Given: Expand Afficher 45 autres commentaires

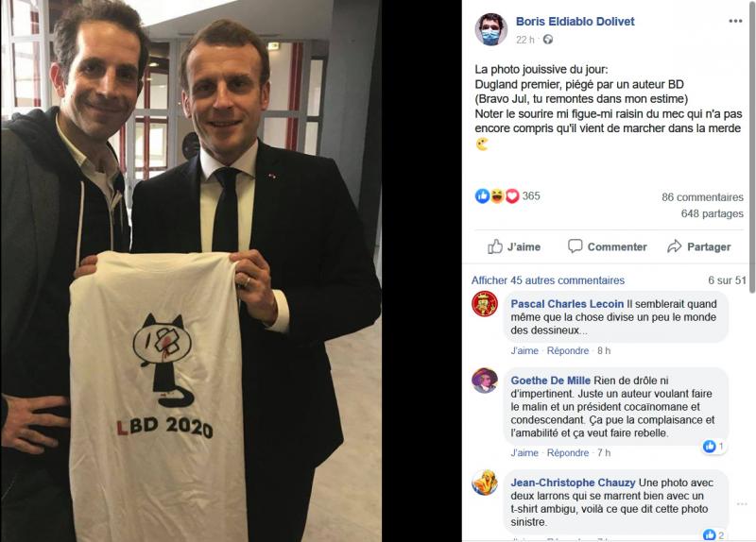Looking at the screenshot, I should 548,280.
